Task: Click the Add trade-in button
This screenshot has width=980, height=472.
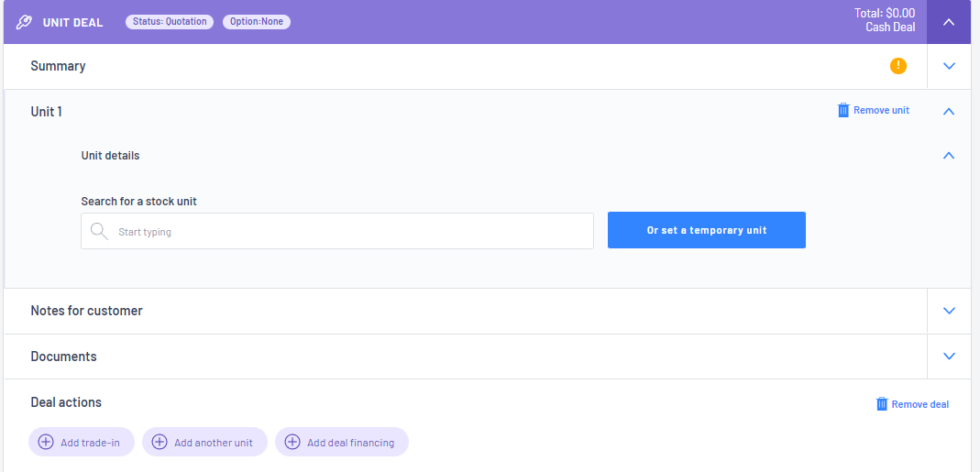Action: coord(82,442)
